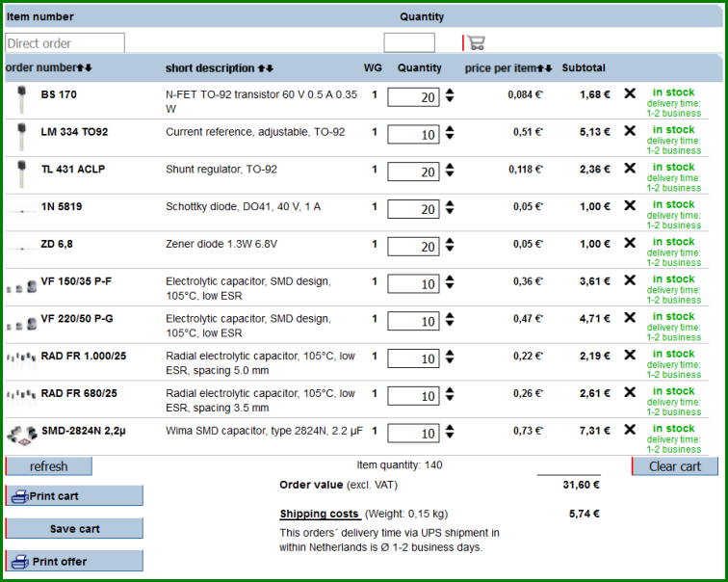Remove BS 170 from the cart
The width and height of the screenshot is (728, 582).
630,93
